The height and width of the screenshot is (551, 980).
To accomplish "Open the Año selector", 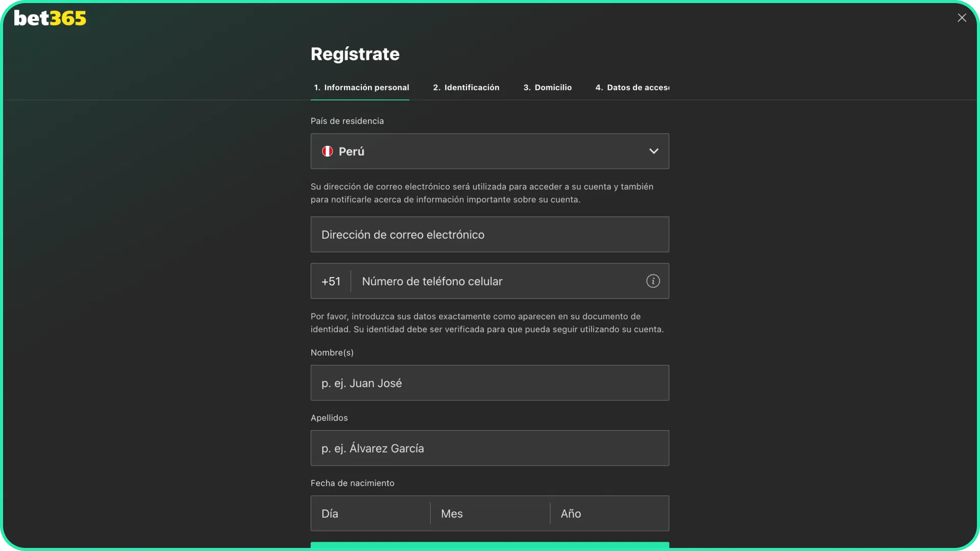I will coord(609,513).
